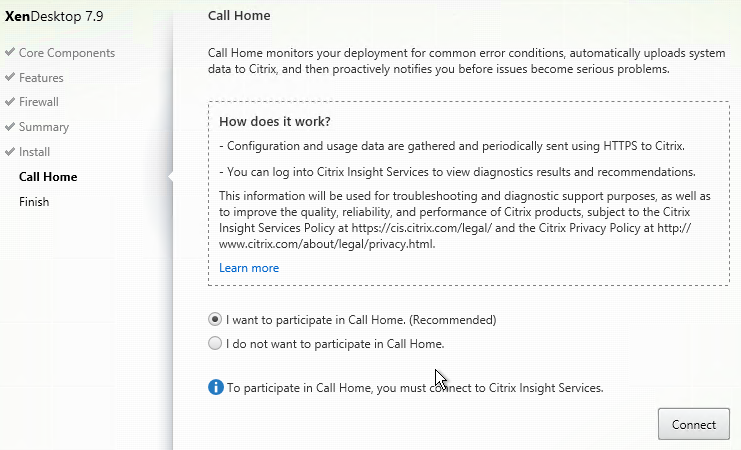Screen dimensions: 741x450
Task: Open the Summary step in sidebar
Action: tap(44, 127)
